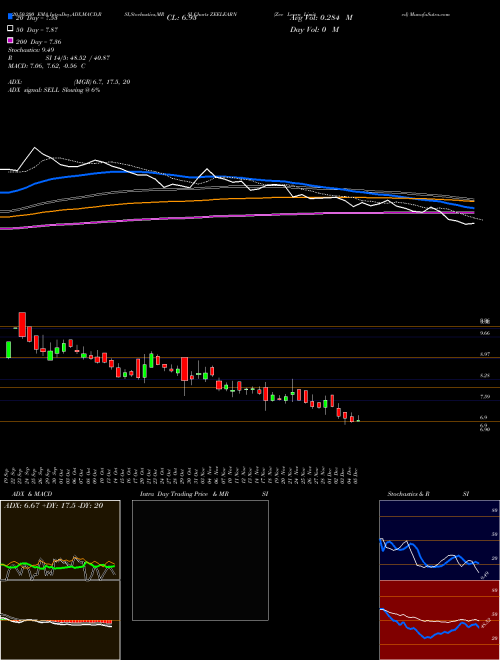Select the '50 Day - 7.87' legend text
This screenshot has width=500, height=660.
tap(37, 29)
